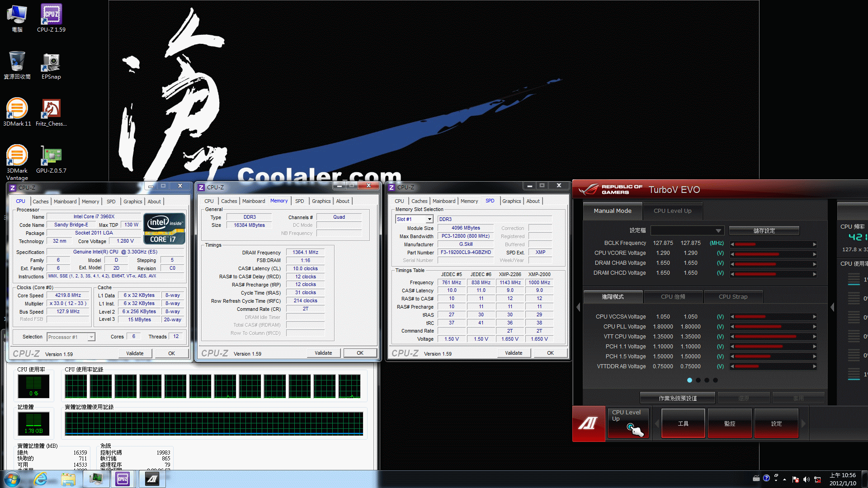Switch to Caches tab in first CPU-Z window

(x=41, y=202)
